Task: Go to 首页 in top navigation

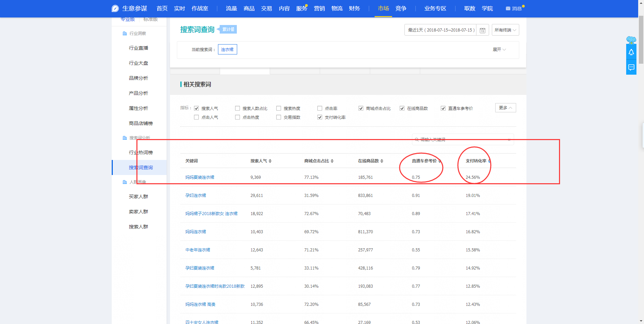Action: click(162, 9)
